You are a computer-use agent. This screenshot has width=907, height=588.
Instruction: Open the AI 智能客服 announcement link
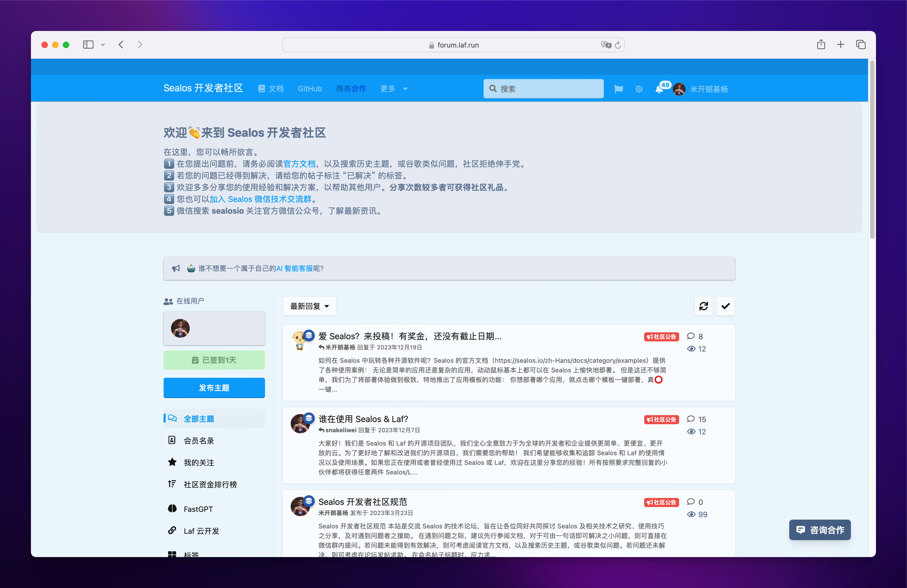click(x=295, y=268)
